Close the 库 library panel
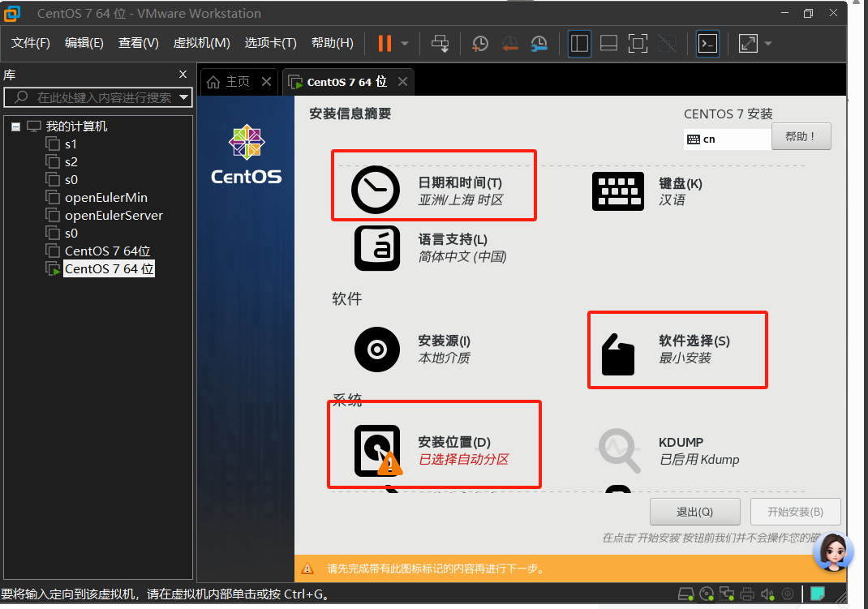 click(183, 74)
